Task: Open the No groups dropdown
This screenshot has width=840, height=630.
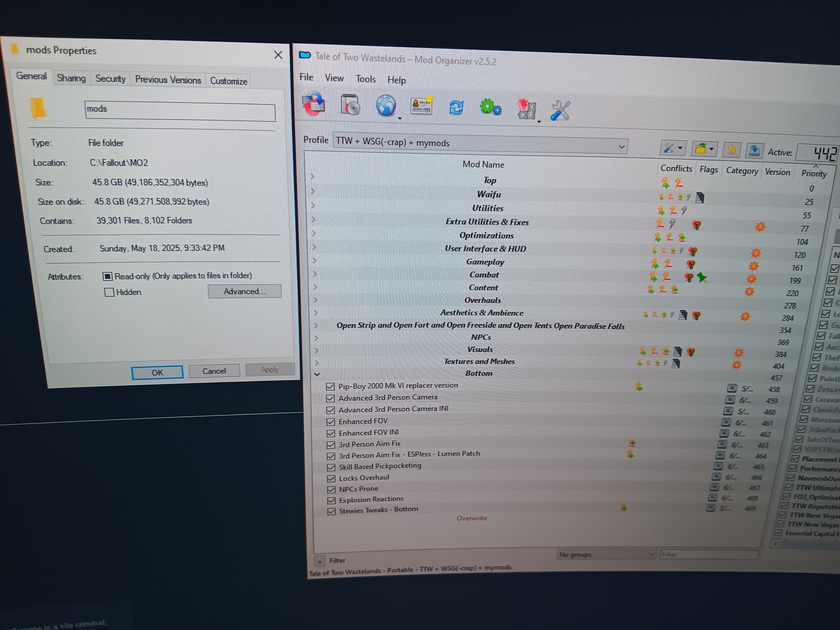Action: point(607,555)
